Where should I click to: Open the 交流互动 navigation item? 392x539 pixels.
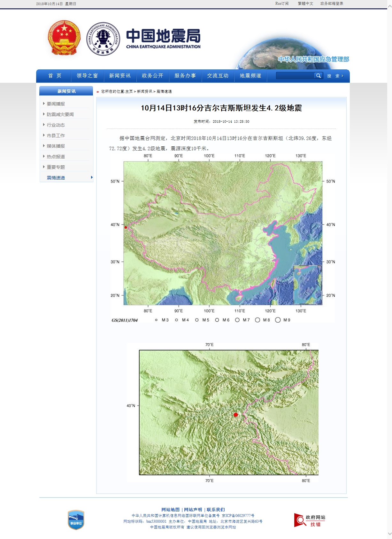(x=218, y=76)
